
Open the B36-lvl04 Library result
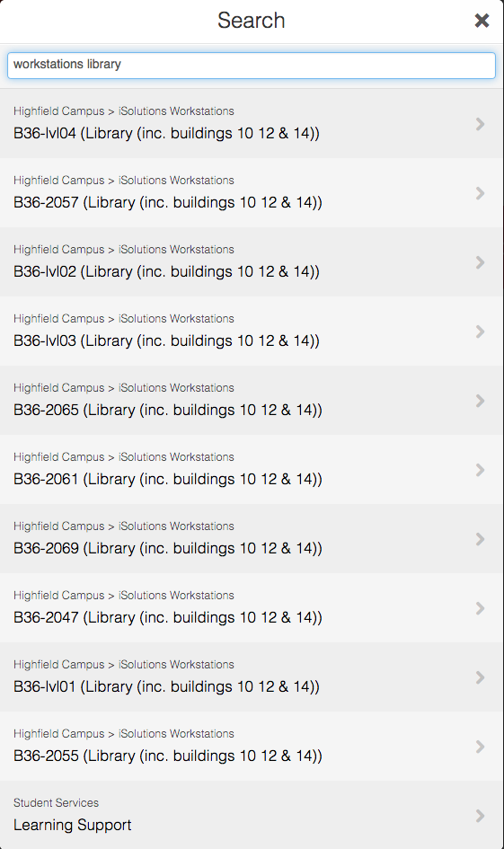[252, 123]
